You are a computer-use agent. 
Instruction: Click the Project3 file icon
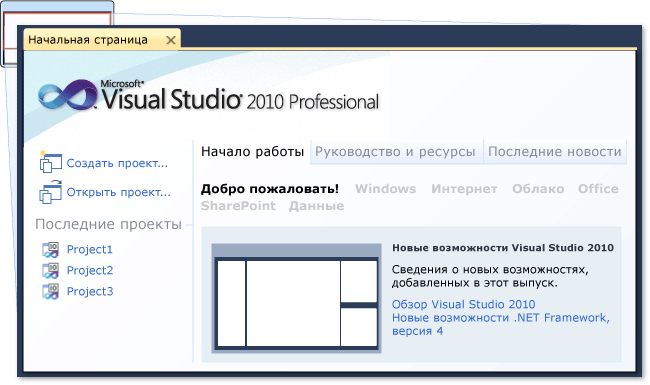tap(51, 291)
